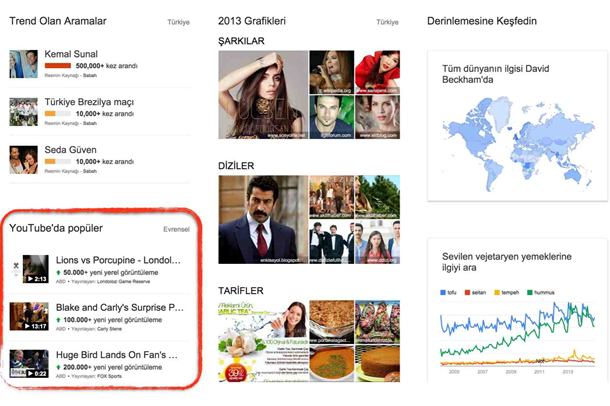Viewport: 610px width, 406px height.
Task: Click the Seda Güven thumbnail image
Action: click(x=23, y=161)
